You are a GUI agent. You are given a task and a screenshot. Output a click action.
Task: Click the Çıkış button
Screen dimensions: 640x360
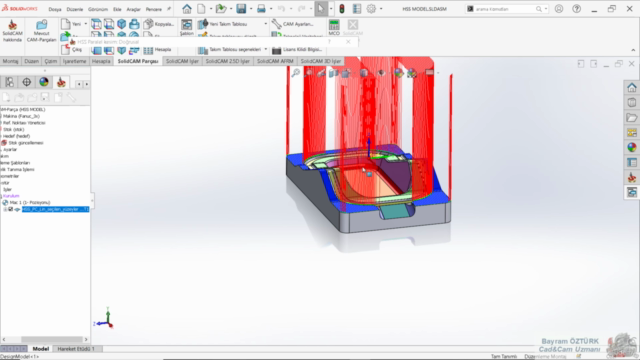[72, 49]
